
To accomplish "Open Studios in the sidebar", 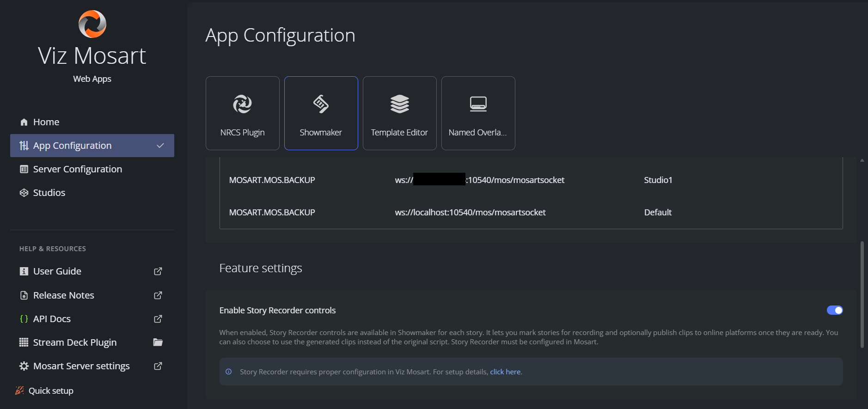I will coord(92,193).
